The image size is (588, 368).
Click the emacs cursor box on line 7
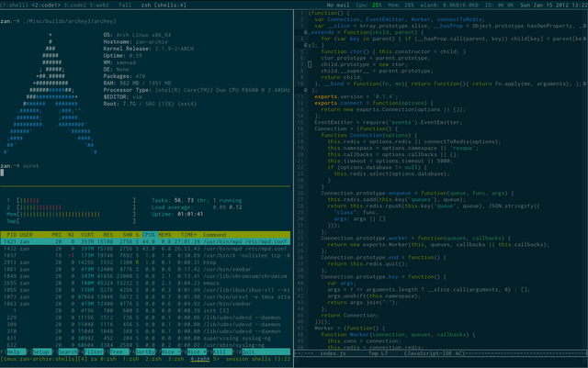[310, 64]
